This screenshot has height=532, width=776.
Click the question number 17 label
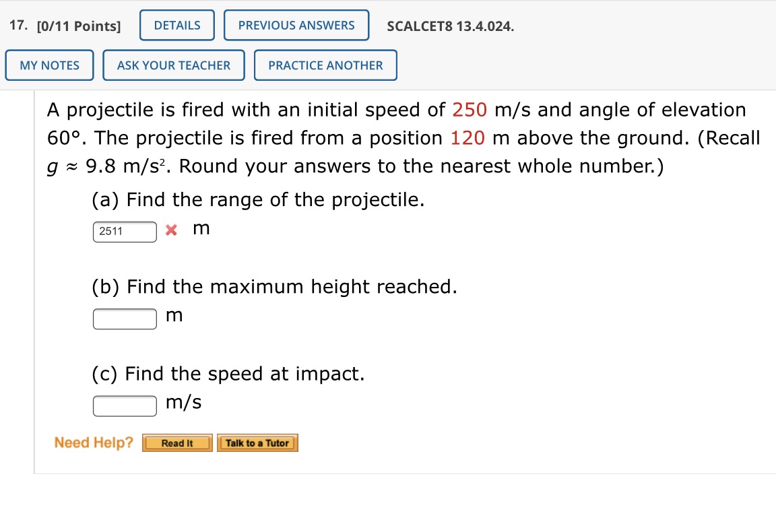click(x=18, y=25)
